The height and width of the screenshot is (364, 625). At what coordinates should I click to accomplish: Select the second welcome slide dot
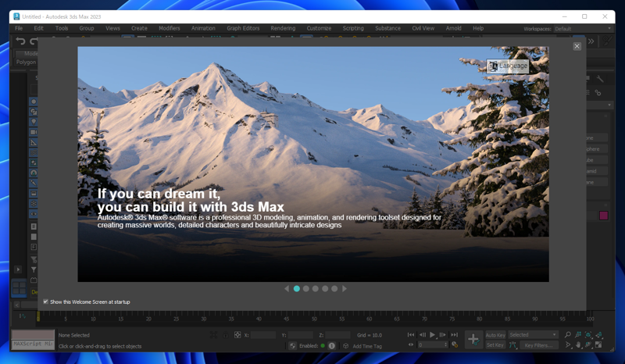click(306, 289)
